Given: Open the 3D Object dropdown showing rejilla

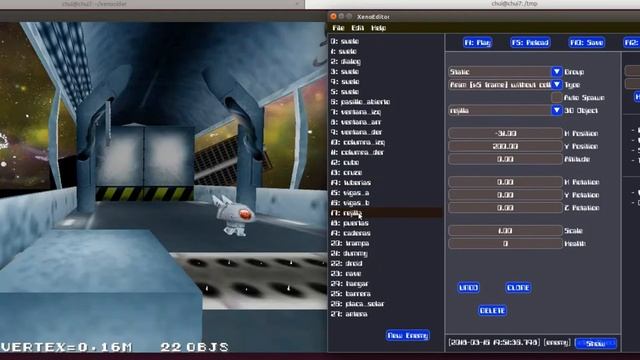Looking at the screenshot, I should 505,110.
